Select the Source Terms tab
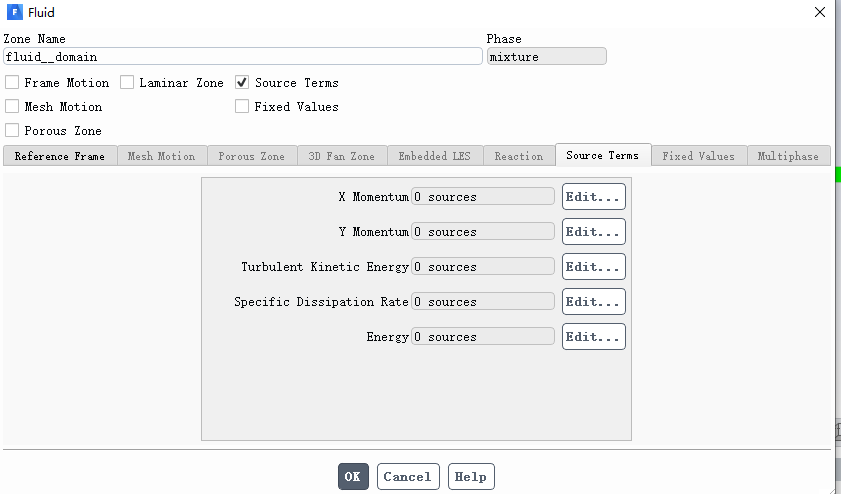This screenshot has height=494, width=841. pyautogui.click(x=602, y=155)
